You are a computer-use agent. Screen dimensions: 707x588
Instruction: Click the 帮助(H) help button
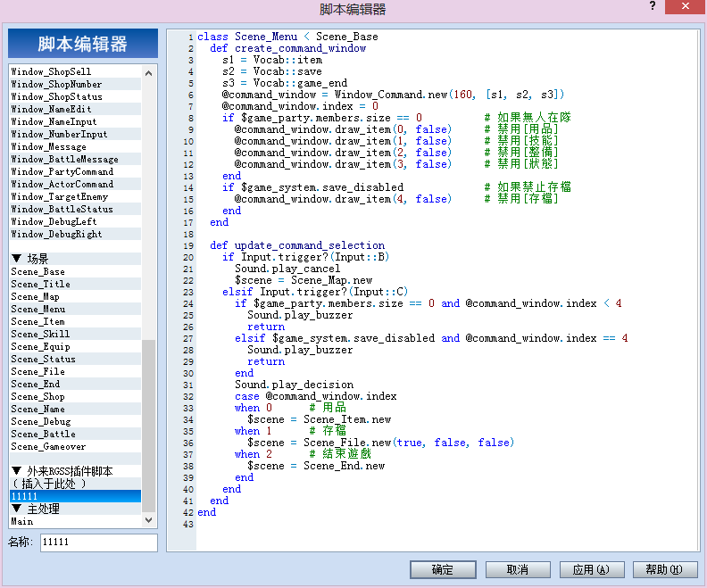665,569
